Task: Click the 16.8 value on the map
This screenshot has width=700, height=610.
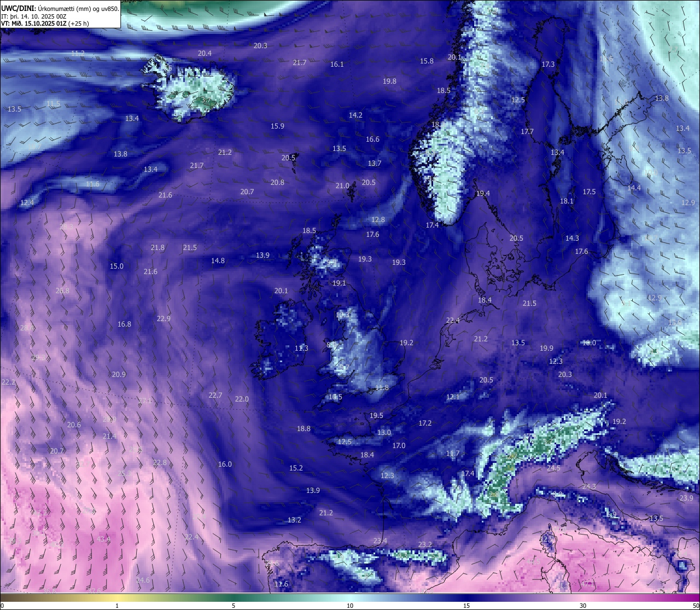Action: pos(124,324)
